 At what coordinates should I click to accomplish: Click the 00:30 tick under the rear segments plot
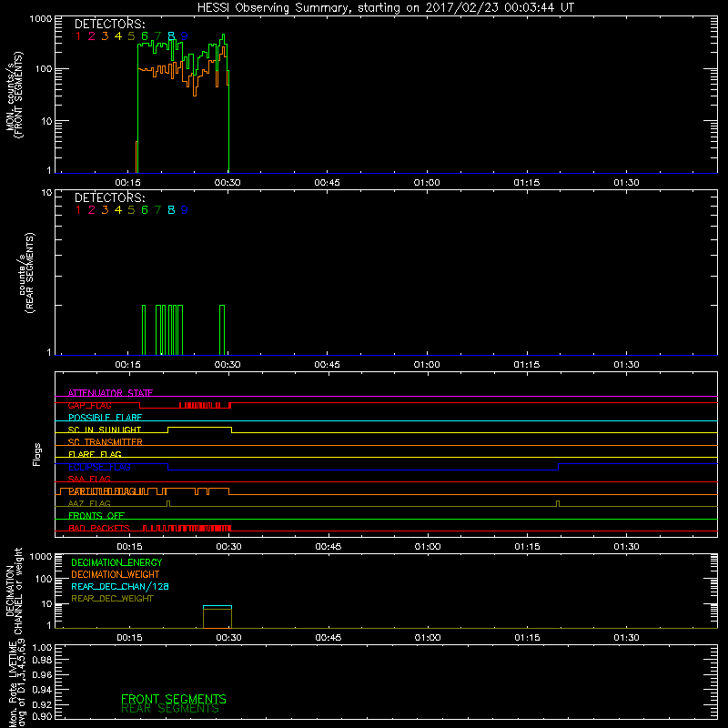point(227,365)
